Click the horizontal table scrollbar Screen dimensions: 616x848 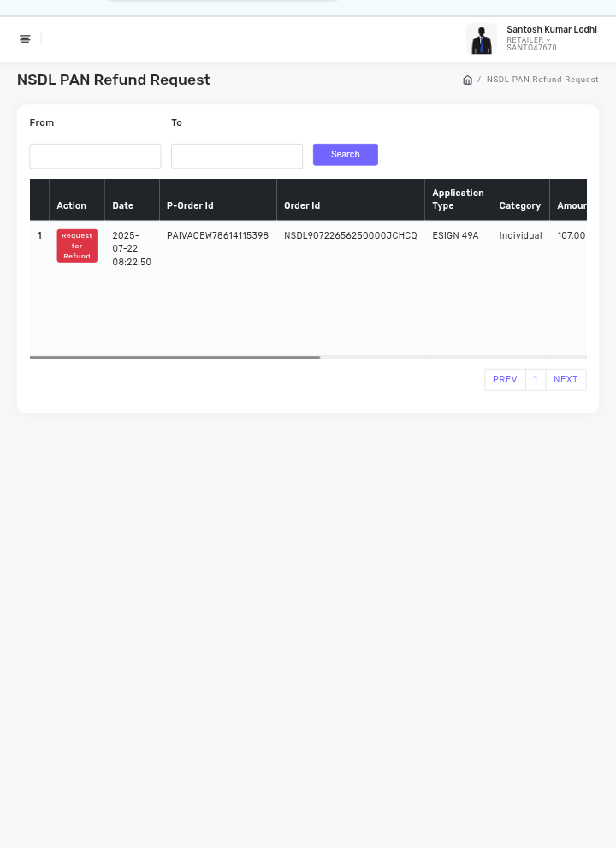[x=175, y=357]
